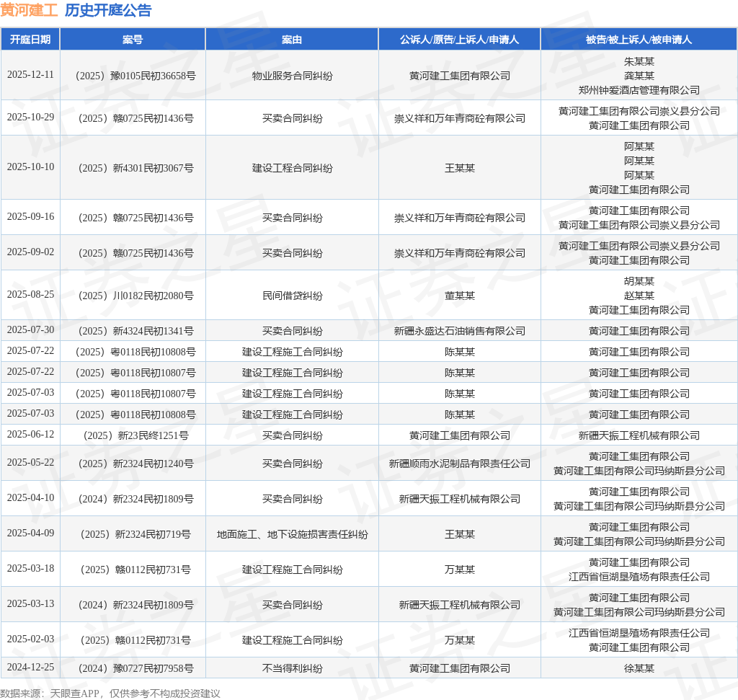
Task: Click date cell 2025-07-30
Action: (30, 330)
